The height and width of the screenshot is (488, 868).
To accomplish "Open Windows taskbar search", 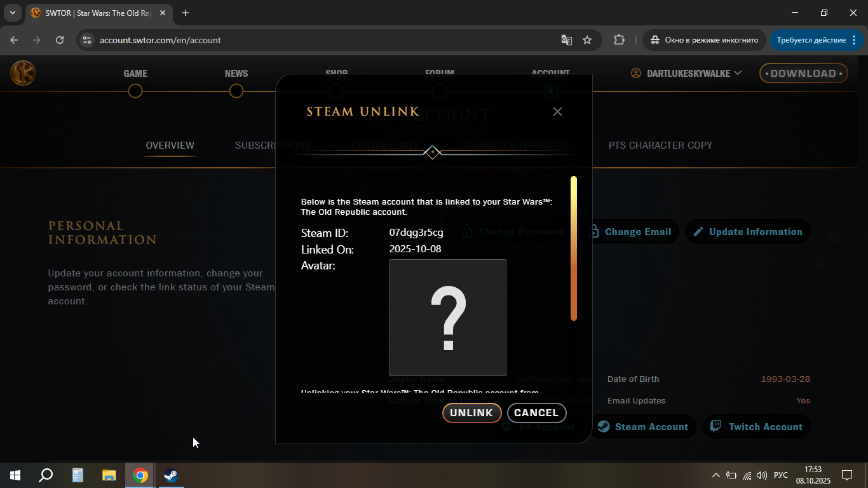I will [46, 475].
